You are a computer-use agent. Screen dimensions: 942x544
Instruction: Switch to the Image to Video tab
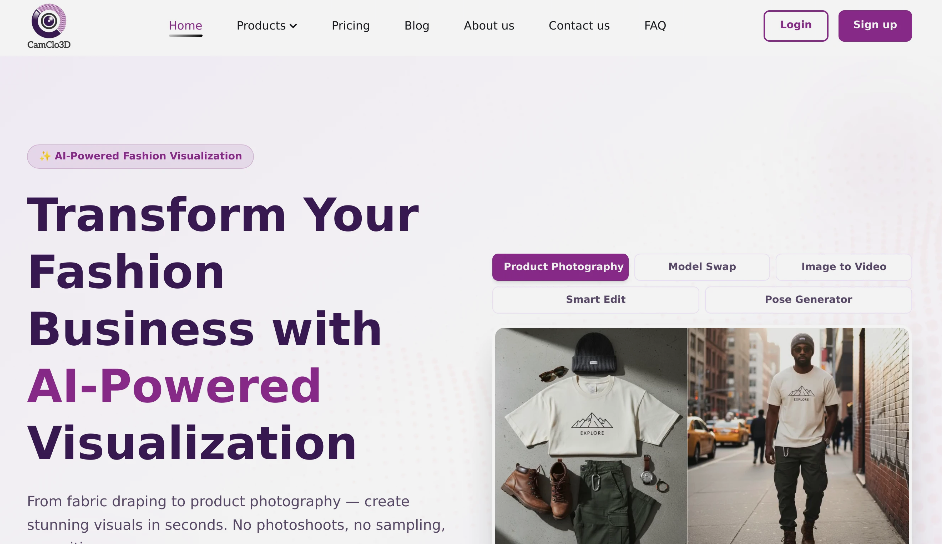coord(843,267)
